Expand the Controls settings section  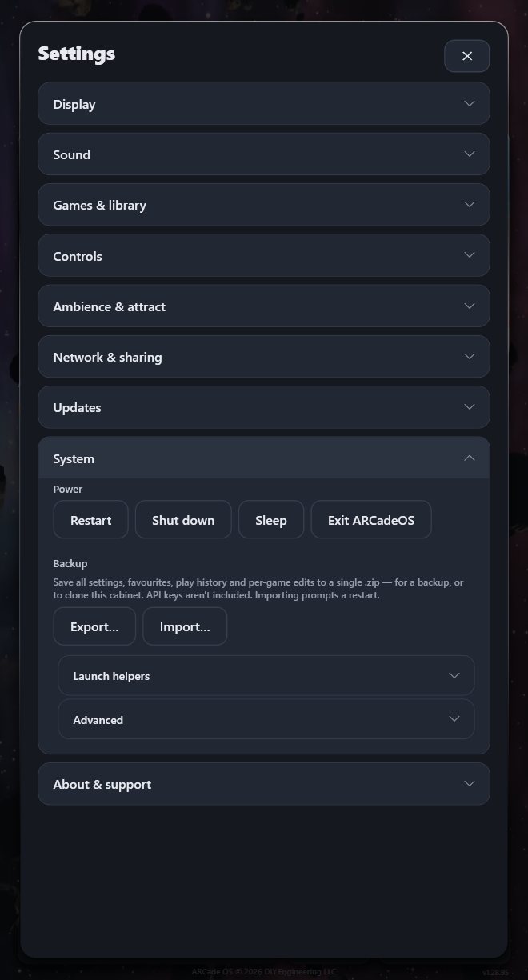pyautogui.click(x=264, y=256)
